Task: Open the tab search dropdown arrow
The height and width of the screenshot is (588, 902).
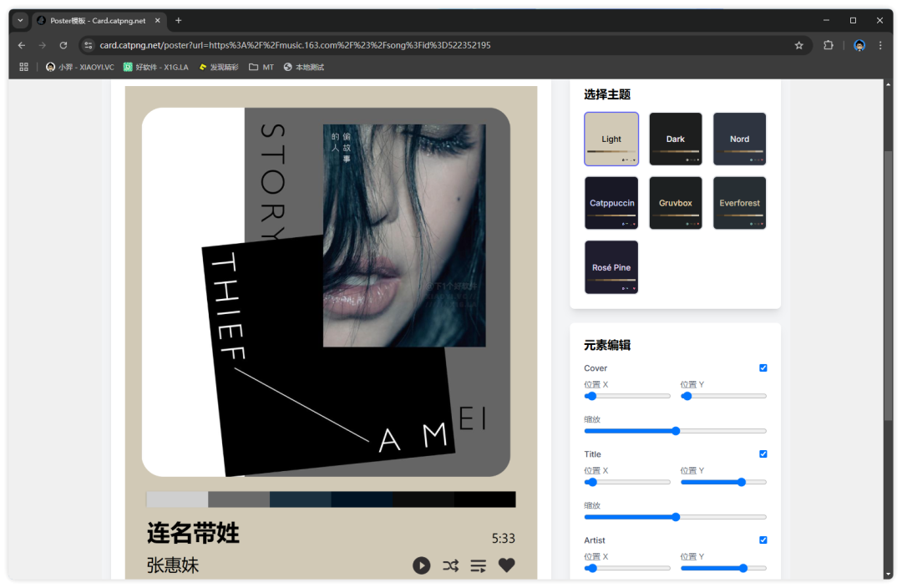Action: tap(20, 20)
